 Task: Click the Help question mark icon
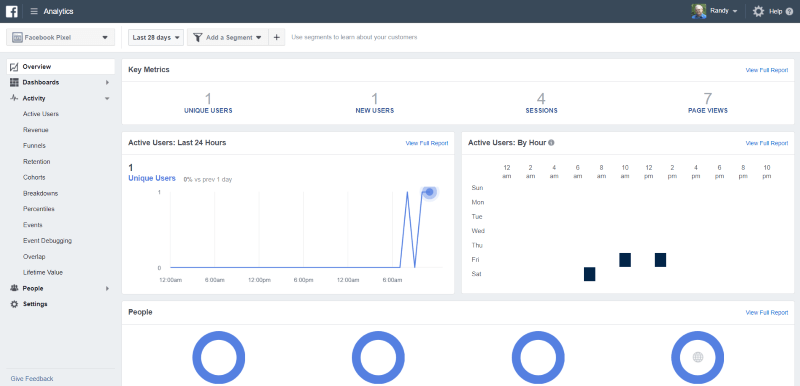pos(789,11)
